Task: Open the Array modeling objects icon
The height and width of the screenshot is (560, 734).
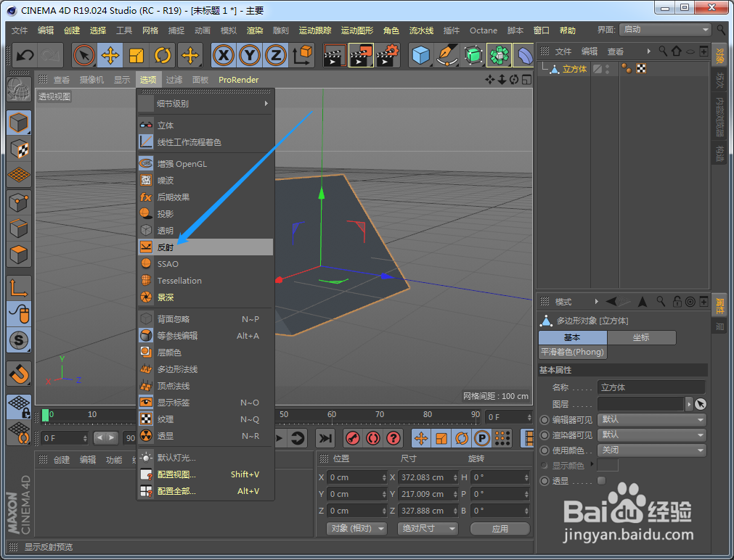Action: click(x=499, y=55)
